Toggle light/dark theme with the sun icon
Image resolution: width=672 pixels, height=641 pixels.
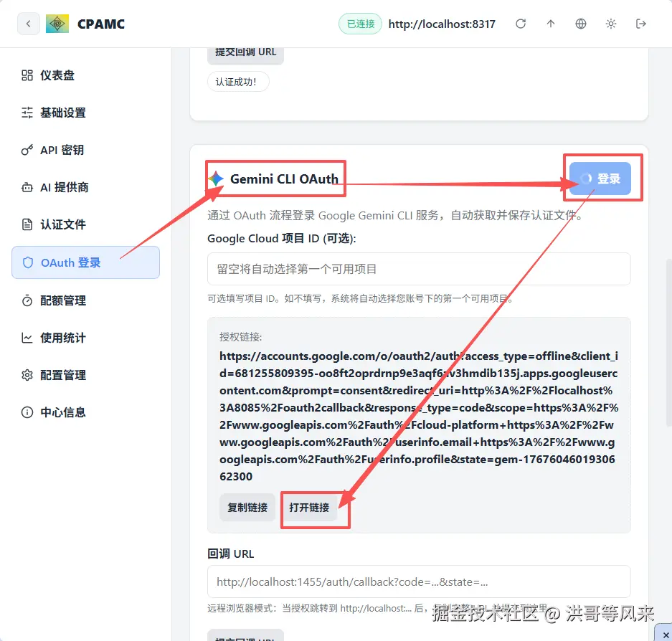[x=610, y=23]
